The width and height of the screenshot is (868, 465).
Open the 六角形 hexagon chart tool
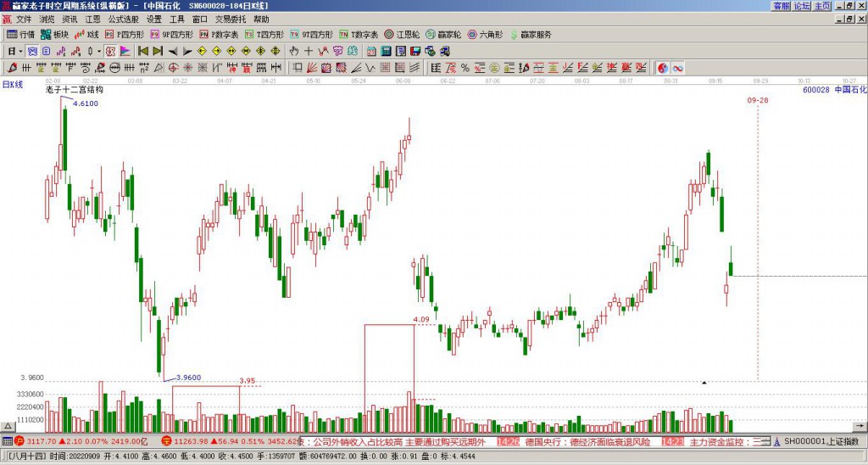pos(486,34)
